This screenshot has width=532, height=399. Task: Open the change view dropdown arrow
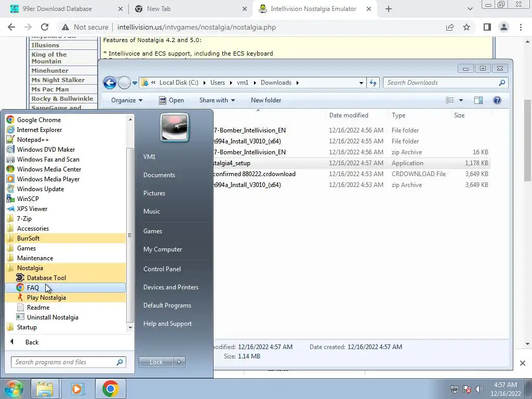click(461, 100)
